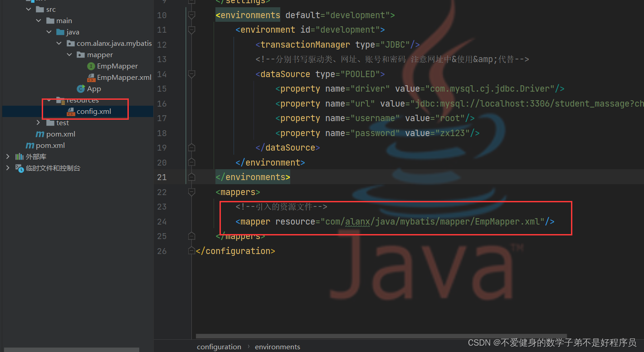
Task: Select the root-level pom.xml file
Action: pos(50,146)
